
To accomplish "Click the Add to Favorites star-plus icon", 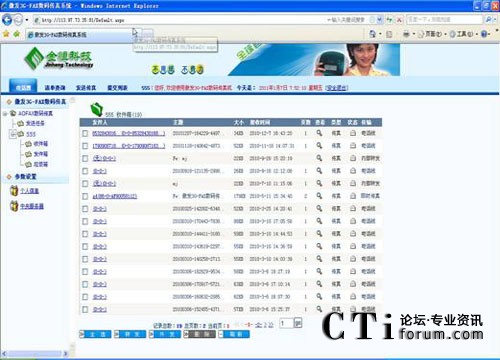I will point(17,34).
